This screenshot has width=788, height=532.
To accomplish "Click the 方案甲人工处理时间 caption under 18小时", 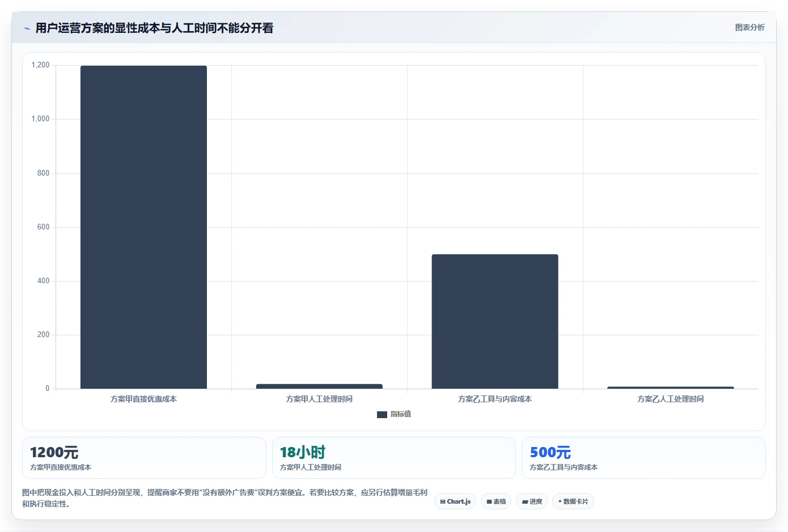I will pyautogui.click(x=311, y=467).
